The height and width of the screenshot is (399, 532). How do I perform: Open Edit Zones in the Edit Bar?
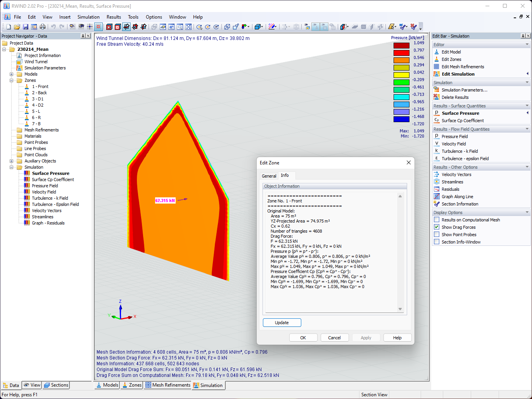tap(451, 59)
